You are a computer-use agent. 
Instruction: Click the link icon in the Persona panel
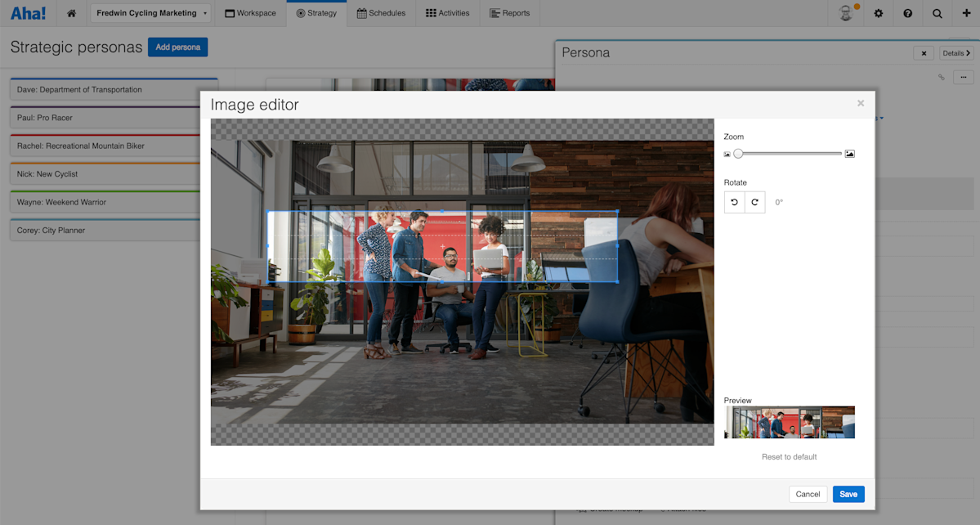[941, 77]
